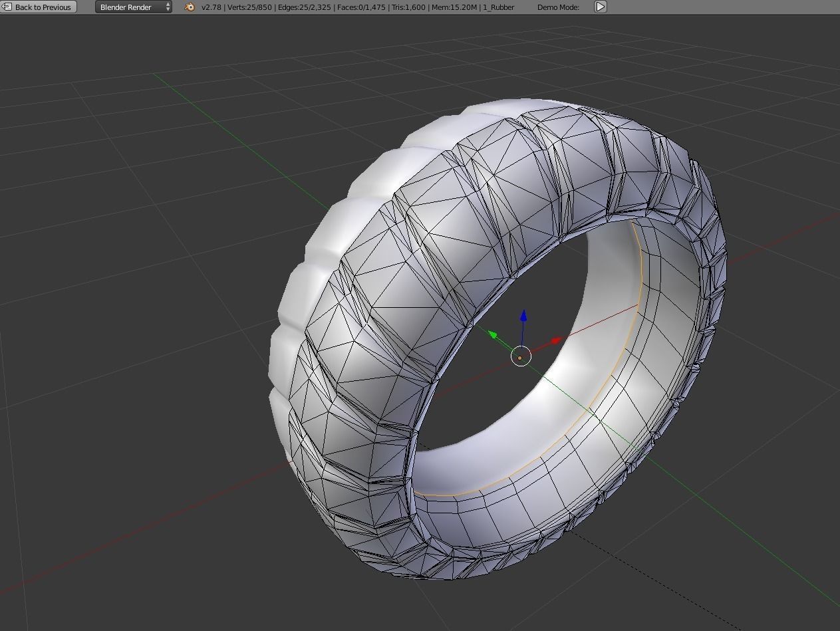Click the Back to Previous button
This screenshot has width=840, height=631.
[x=39, y=7]
